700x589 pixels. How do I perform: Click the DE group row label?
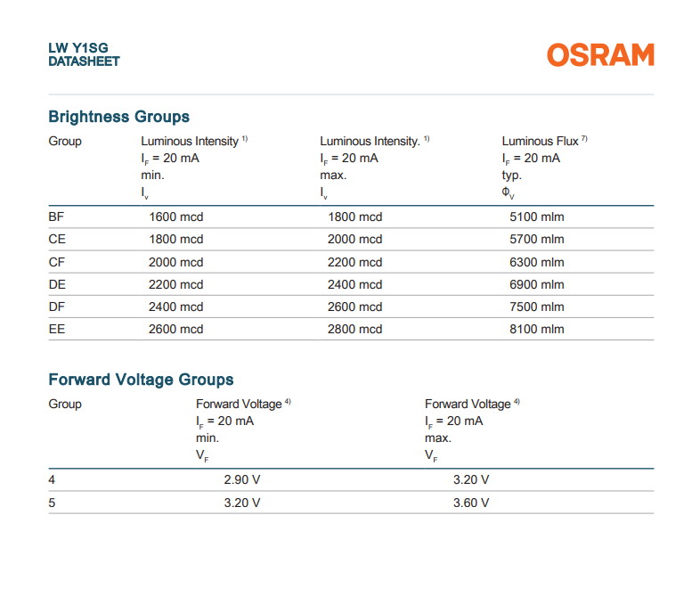click(x=57, y=284)
